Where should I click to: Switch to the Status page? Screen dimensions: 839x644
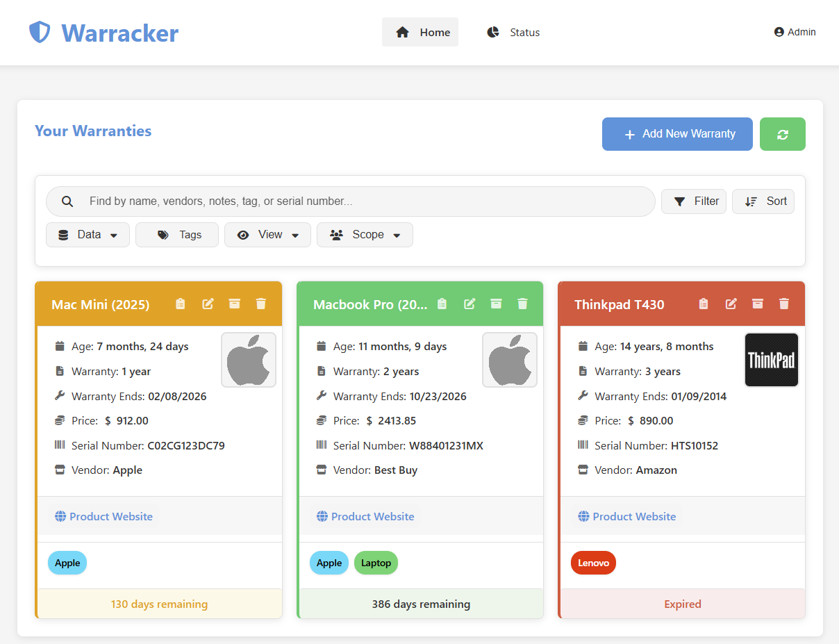513,32
